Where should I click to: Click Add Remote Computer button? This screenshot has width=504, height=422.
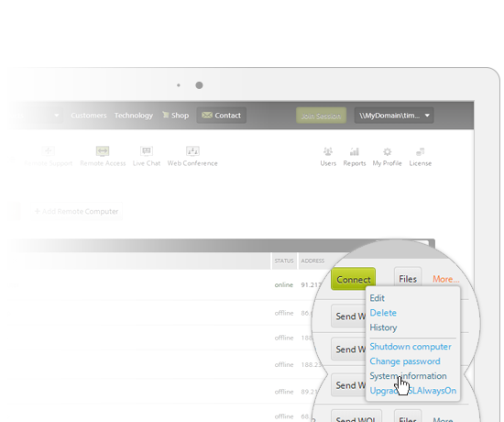point(77,212)
